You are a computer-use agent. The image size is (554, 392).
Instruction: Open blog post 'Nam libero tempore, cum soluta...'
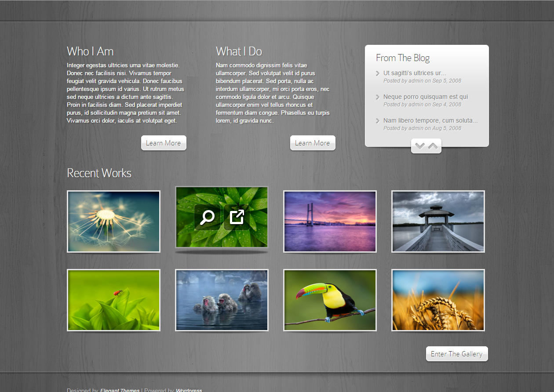pos(430,120)
